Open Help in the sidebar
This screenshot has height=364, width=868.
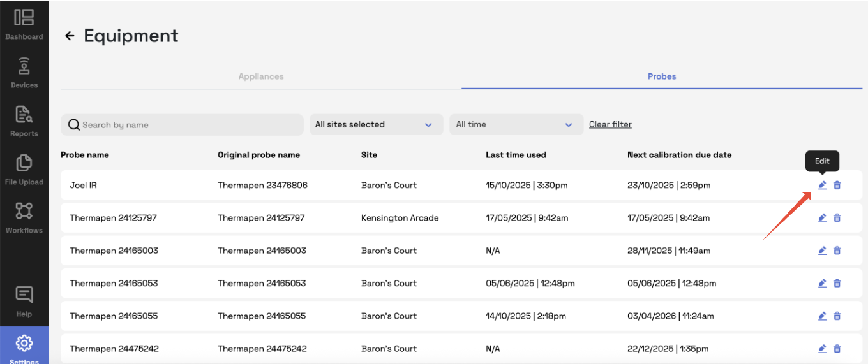coord(24,302)
